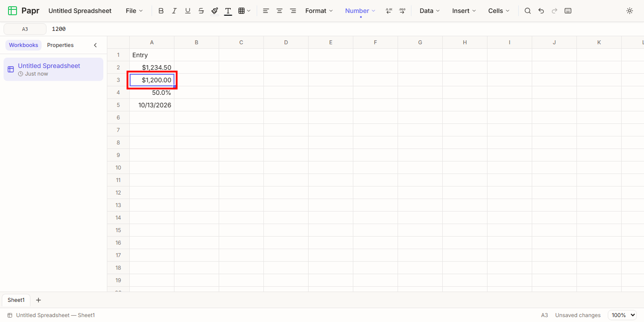Viewport: 644px width, 322px height.
Task: Add a new sheet
Action: 38,300
